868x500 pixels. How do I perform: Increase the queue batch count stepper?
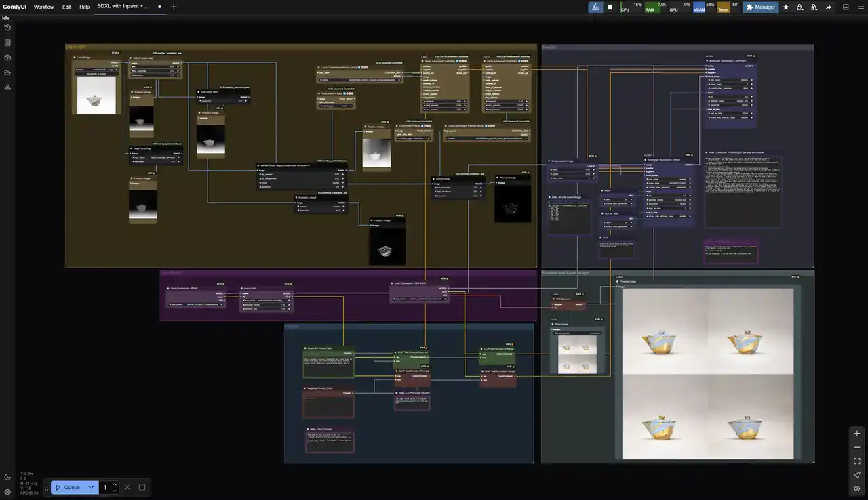click(115, 484)
